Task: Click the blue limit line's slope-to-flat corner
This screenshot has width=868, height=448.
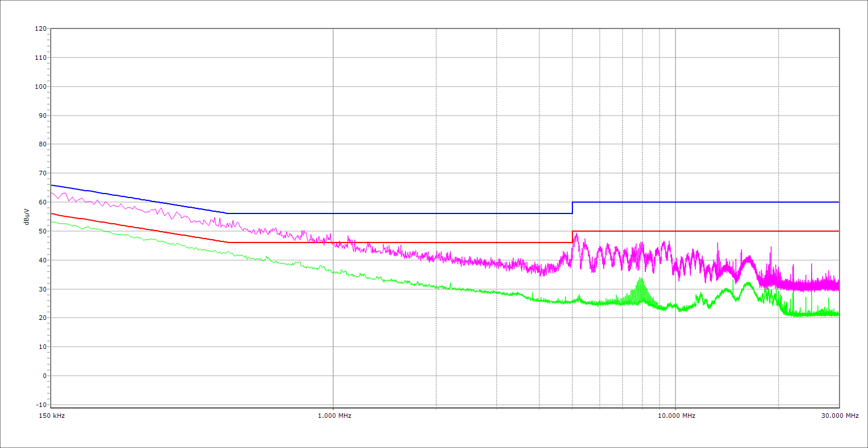Action: tap(227, 213)
